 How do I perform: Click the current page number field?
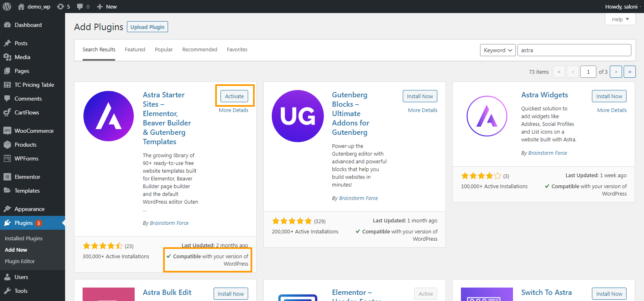click(x=588, y=72)
